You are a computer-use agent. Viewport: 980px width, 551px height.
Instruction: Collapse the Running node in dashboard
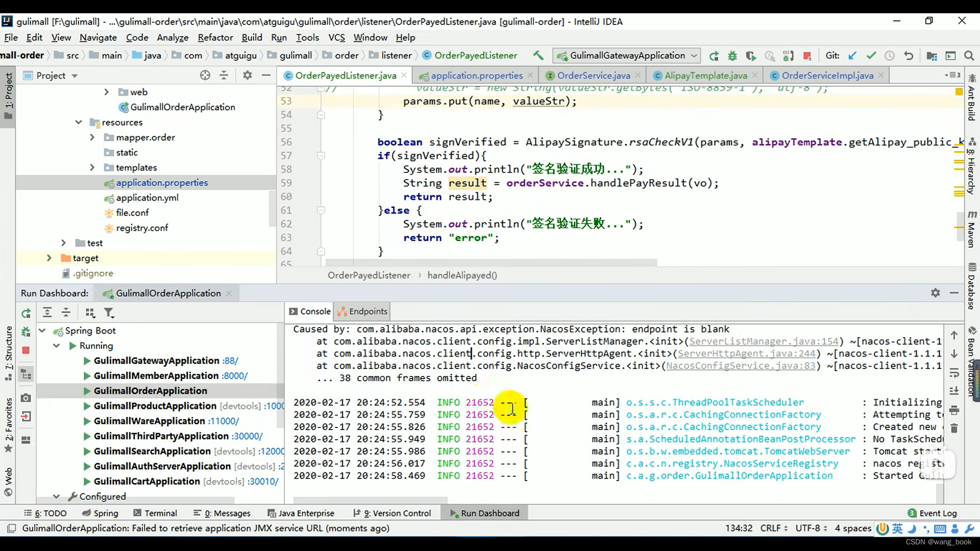click(x=57, y=346)
